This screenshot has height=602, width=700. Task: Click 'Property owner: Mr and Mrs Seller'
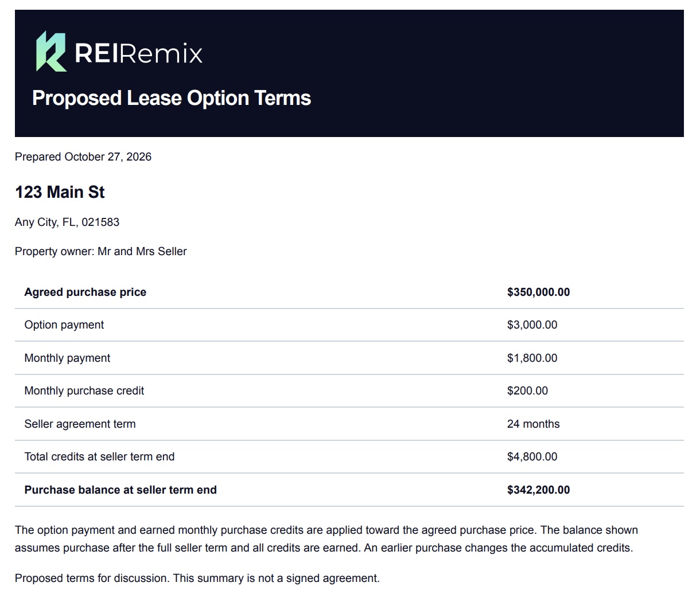pos(101,252)
